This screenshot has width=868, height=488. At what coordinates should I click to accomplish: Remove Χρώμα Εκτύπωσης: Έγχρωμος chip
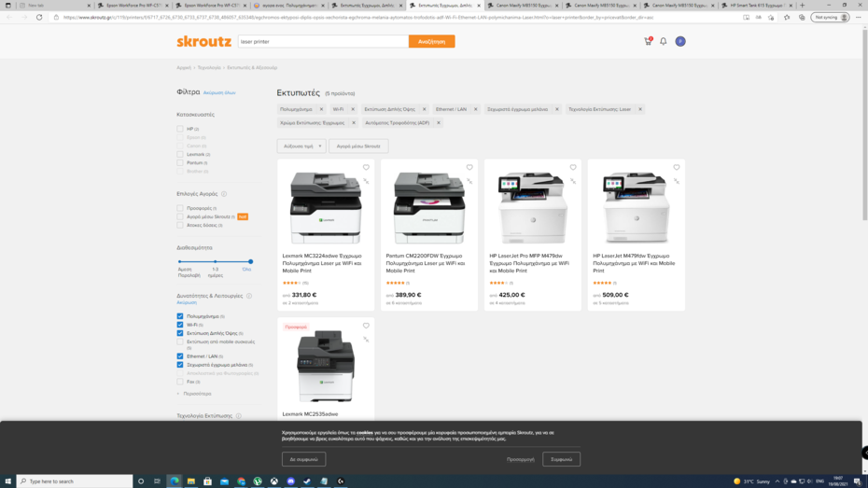pyautogui.click(x=353, y=123)
